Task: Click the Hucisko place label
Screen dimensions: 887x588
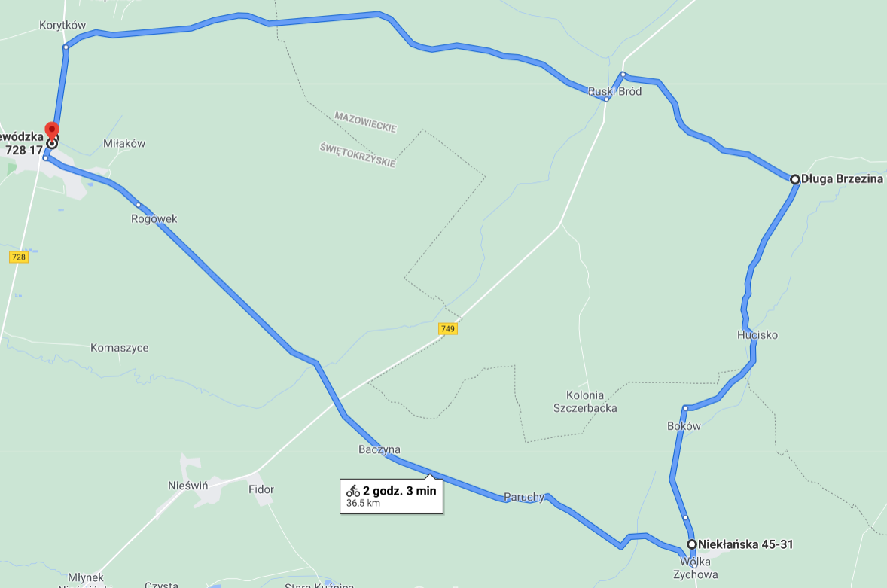Action: coord(757,335)
